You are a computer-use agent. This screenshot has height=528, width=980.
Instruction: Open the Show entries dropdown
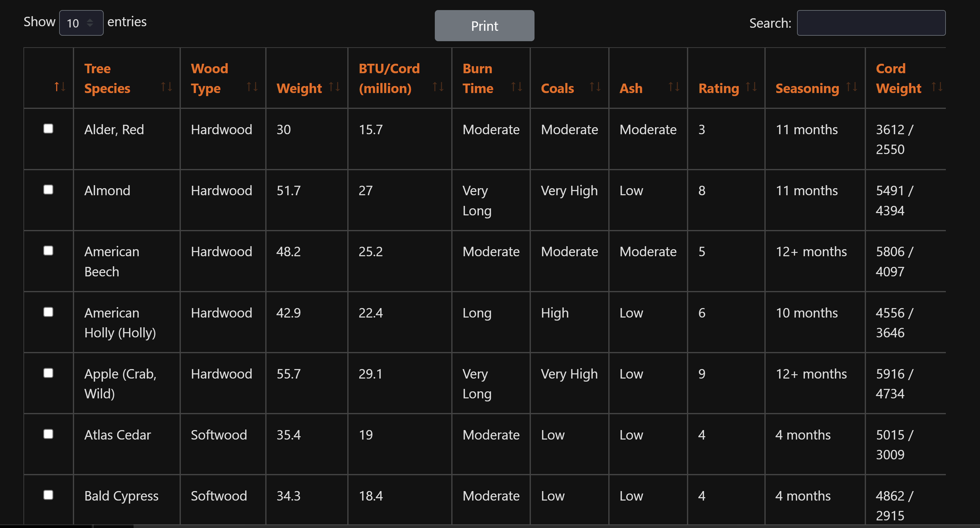click(x=81, y=23)
